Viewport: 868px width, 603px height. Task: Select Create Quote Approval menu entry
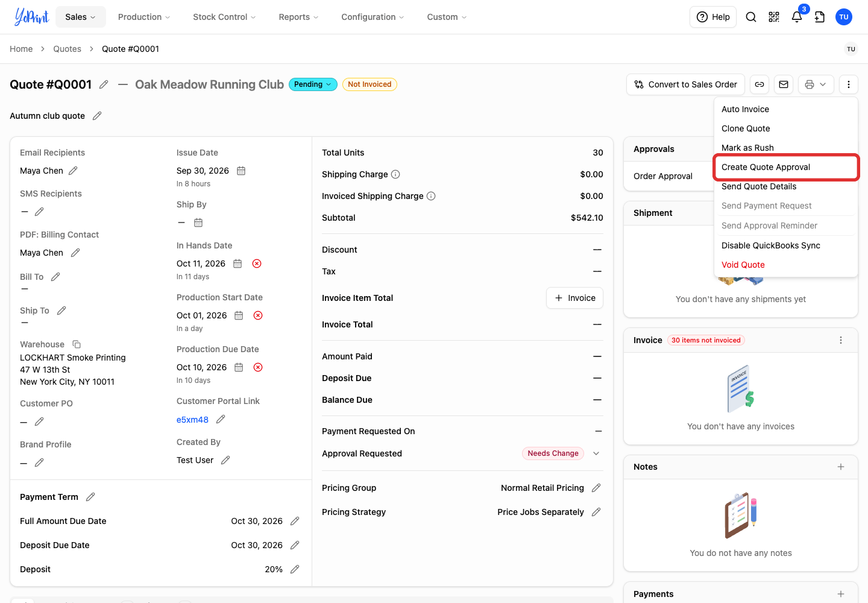pyautogui.click(x=786, y=167)
